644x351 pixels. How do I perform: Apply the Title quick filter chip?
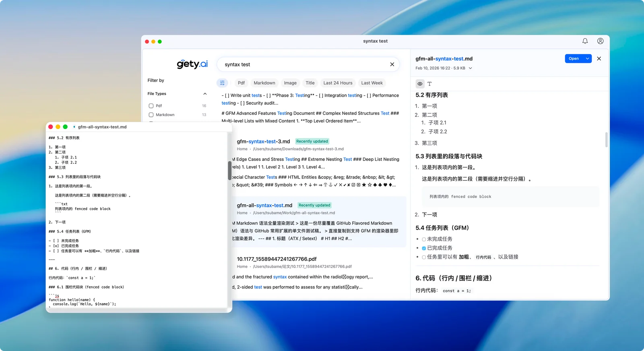click(x=310, y=83)
